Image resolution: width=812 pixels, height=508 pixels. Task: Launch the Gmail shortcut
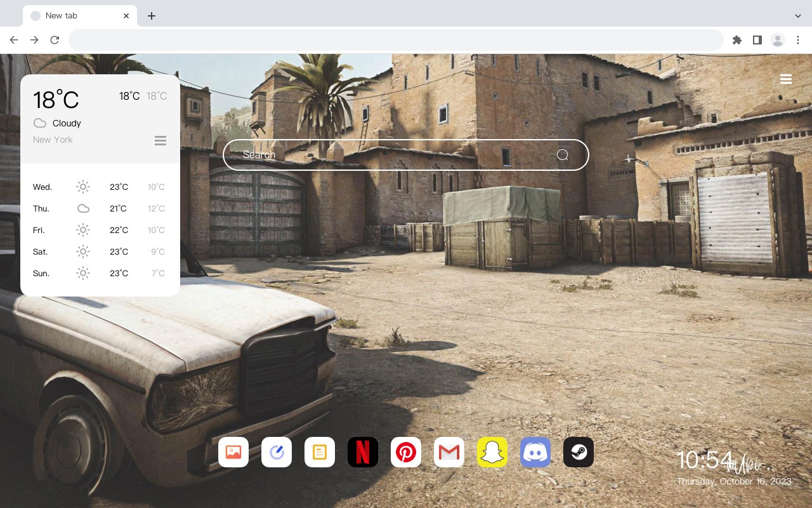pyautogui.click(x=449, y=452)
